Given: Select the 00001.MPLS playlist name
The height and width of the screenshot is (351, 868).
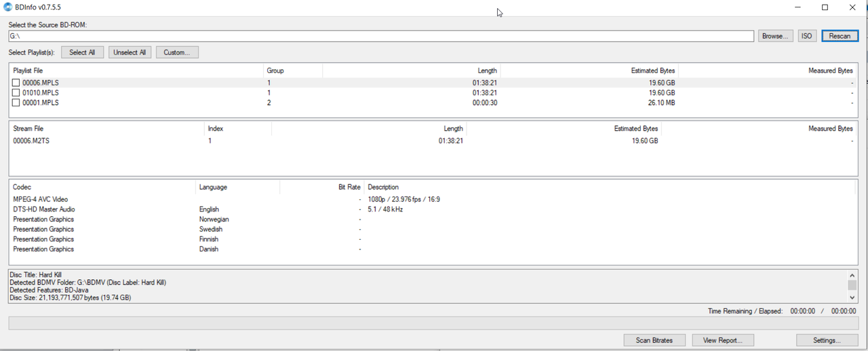Looking at the screenshot, I should coord(41,103).
